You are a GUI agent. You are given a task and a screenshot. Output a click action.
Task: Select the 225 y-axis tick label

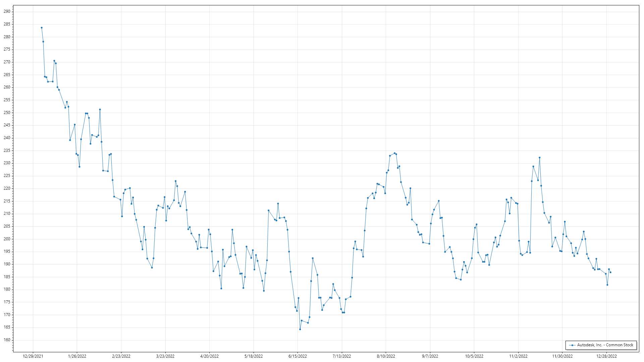7,176
